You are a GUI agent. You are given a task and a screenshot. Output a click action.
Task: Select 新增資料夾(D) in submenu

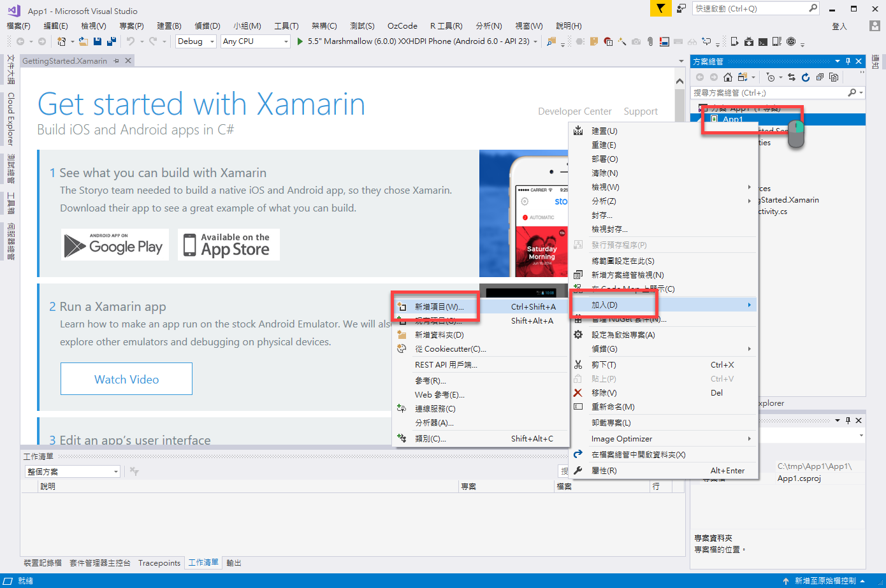[x=481, y=335]
